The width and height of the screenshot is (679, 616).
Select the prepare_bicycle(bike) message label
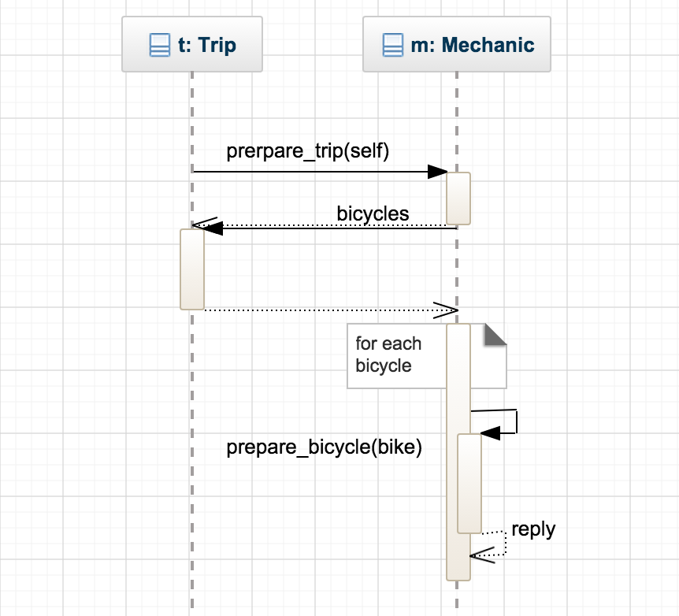(324, 447)
